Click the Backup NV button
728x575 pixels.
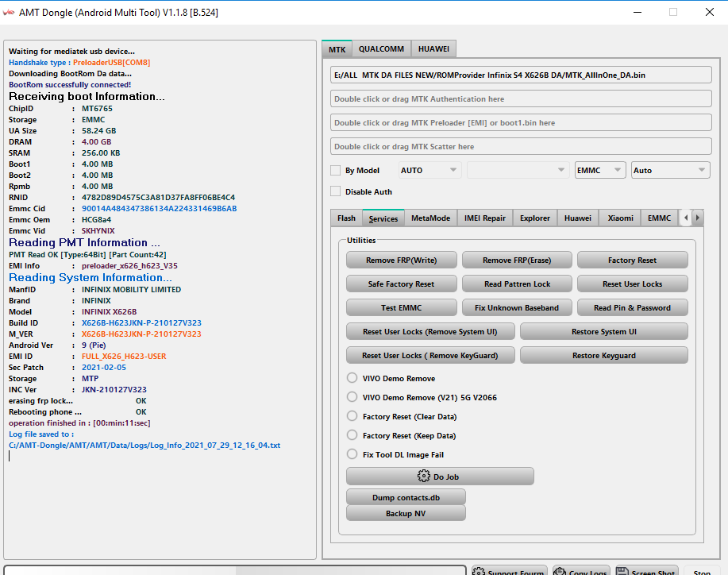pos(406,513)
